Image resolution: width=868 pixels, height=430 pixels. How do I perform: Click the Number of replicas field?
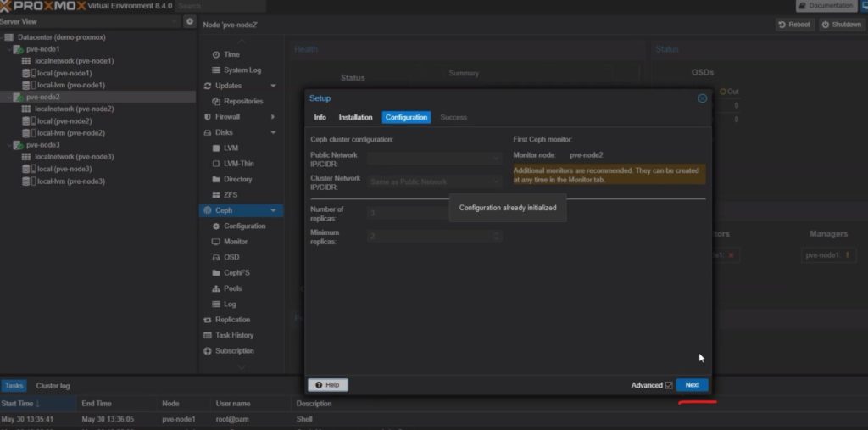click(435, 214)
